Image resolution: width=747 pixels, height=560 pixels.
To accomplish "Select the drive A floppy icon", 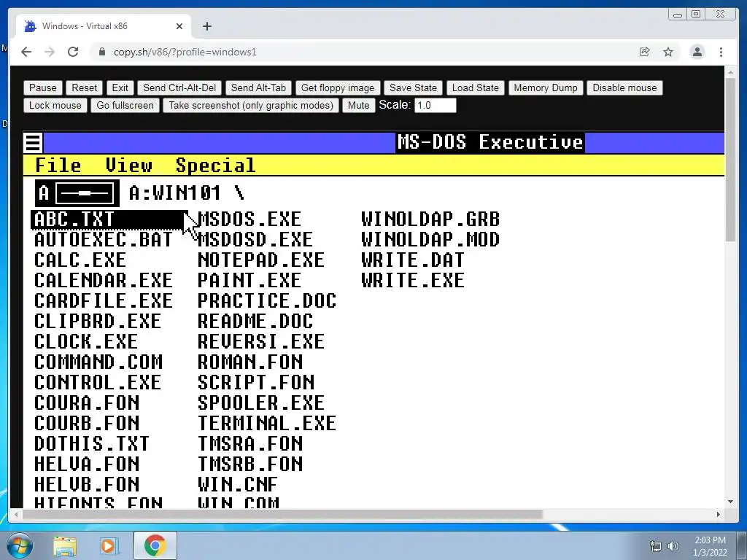I will [x=77, y=193].
